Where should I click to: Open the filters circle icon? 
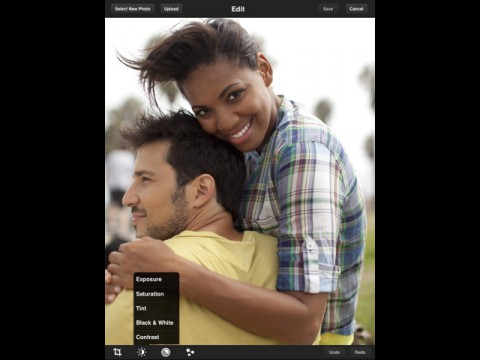pyautogui.click(x=166, y=352)
